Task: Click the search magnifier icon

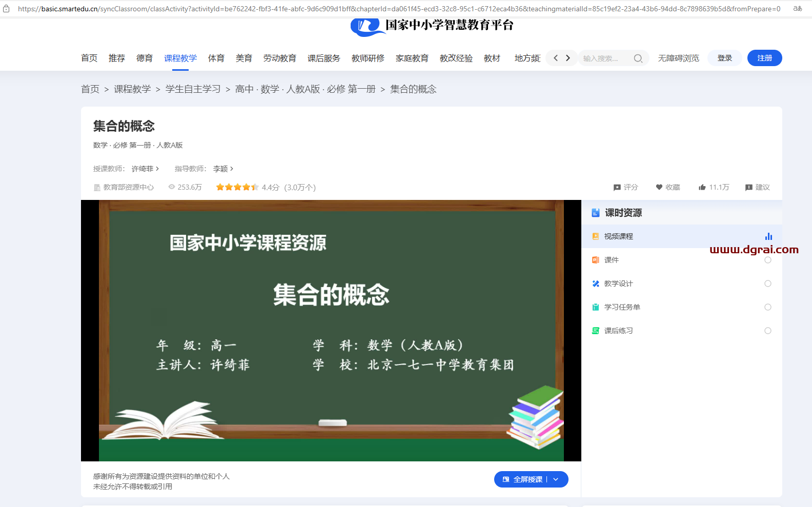Action: click(638, 58)
